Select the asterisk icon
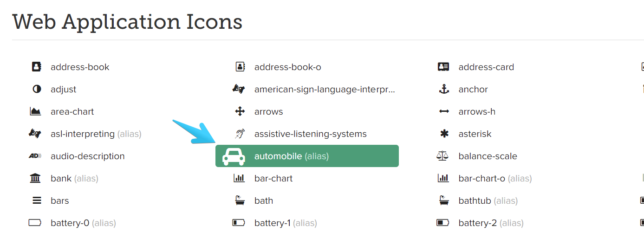Screen dimensions: 644x239 444,134
